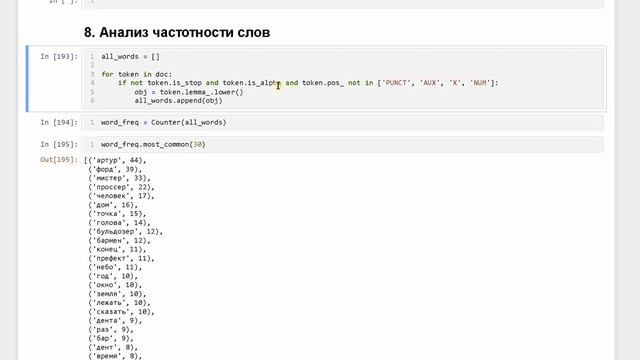640x360 pixels.
Task: Click the Out[195] output prompt
Action: click(59, 160)
